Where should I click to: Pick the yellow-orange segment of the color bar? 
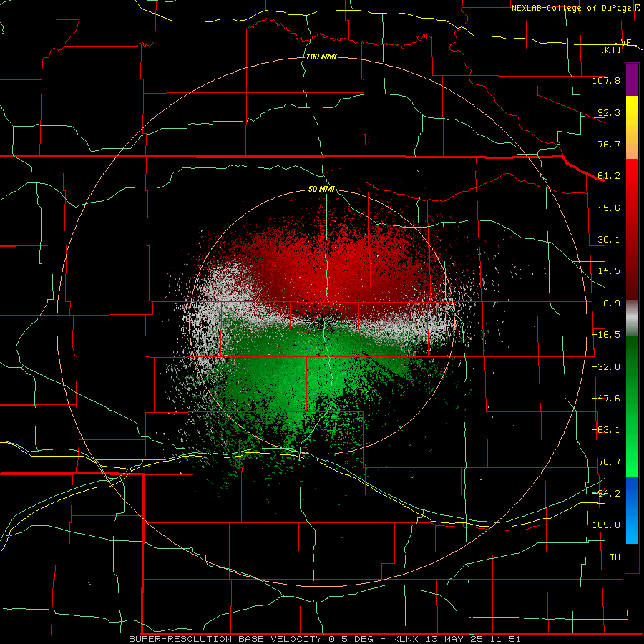pyautogui.click(x=632, y=127)
